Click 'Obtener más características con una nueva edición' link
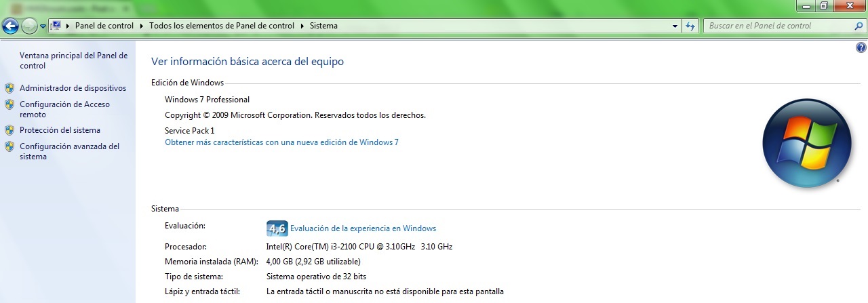Screen dimensions: 868x303 (x=281, y=142)
